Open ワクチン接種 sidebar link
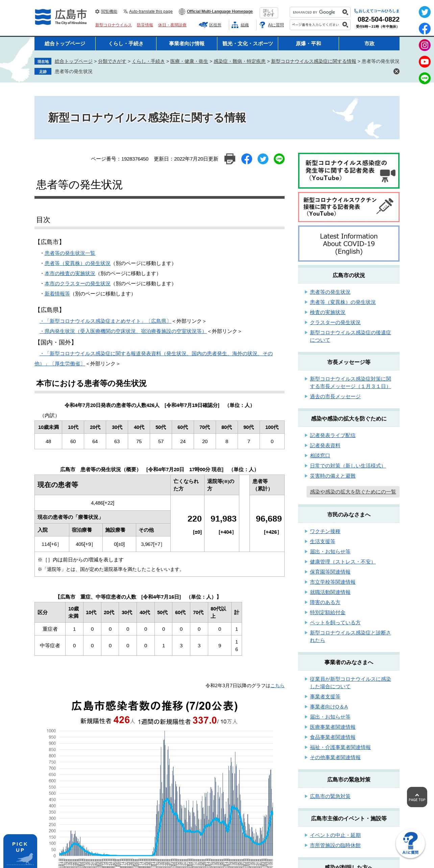The image size is (434, 868). pyautogui.click(x=325, y=531)
